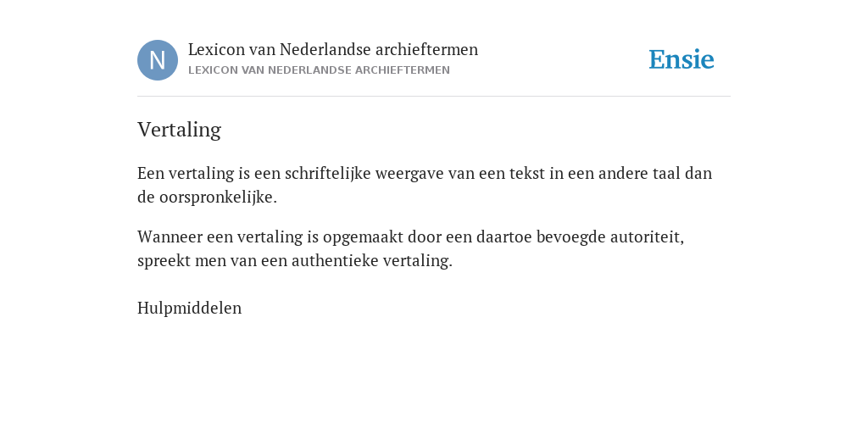
Task: Open the Lexicon van Nederlandse archieftermen title
Action: (332, 49)
